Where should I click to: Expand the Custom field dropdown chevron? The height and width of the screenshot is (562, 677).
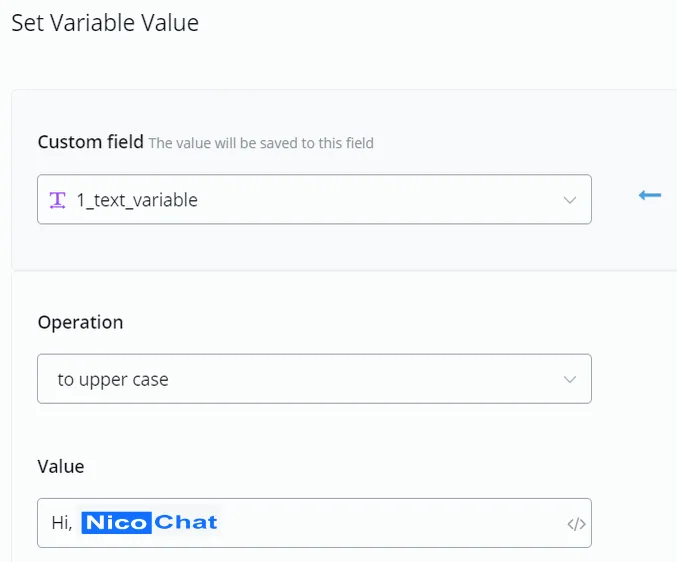[570, 200]
